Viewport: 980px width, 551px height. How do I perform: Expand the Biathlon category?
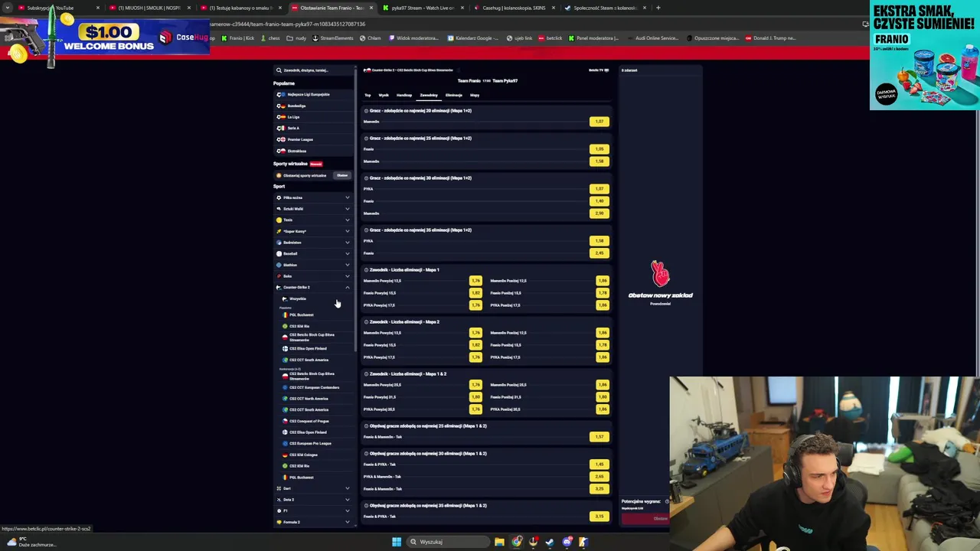[314, 265]
